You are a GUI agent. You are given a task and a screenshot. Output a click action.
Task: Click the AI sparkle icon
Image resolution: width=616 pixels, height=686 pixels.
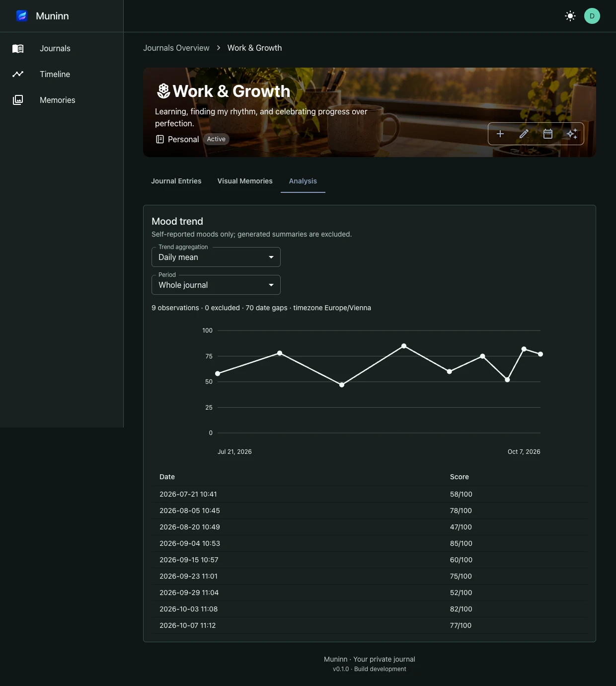coord(572,134)
